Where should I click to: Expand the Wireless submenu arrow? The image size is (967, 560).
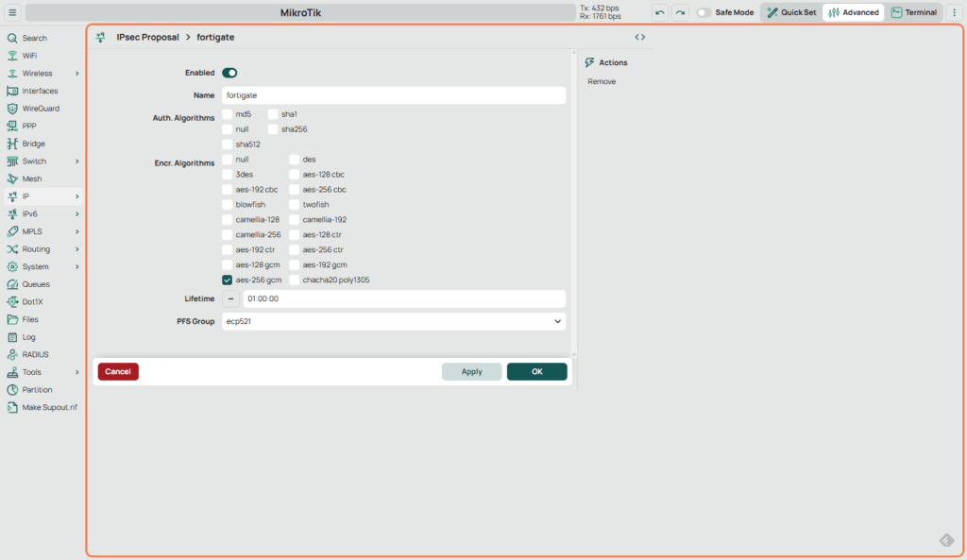click(77, 74)
